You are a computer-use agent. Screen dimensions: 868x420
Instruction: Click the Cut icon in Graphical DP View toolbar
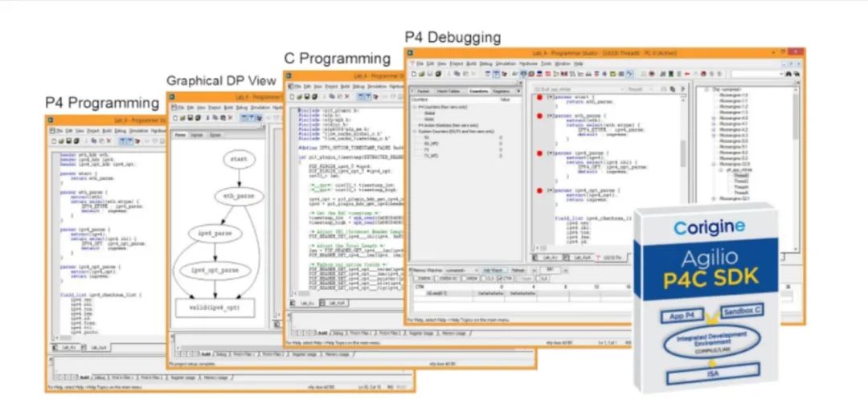(x=207, y=118)
